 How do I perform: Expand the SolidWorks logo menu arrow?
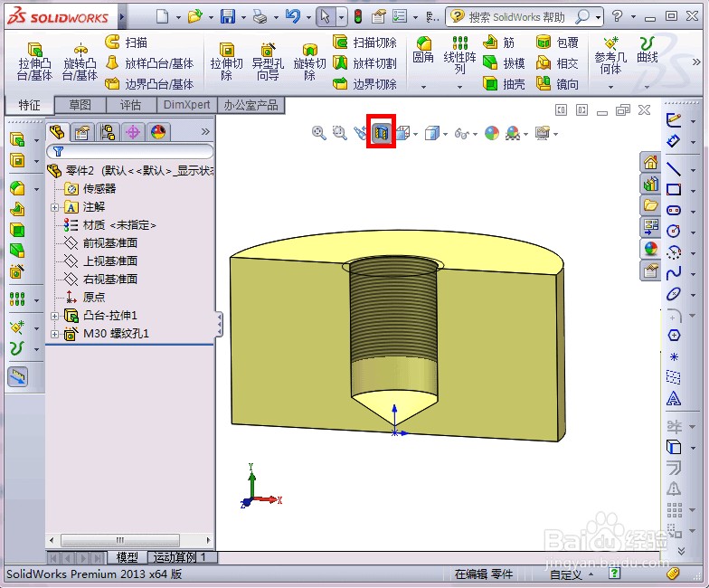click(x=121, y=17)
